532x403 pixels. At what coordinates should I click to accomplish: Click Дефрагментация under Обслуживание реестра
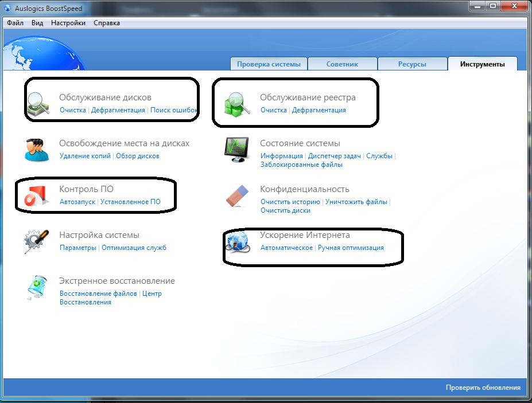click(x=319, y=110)
